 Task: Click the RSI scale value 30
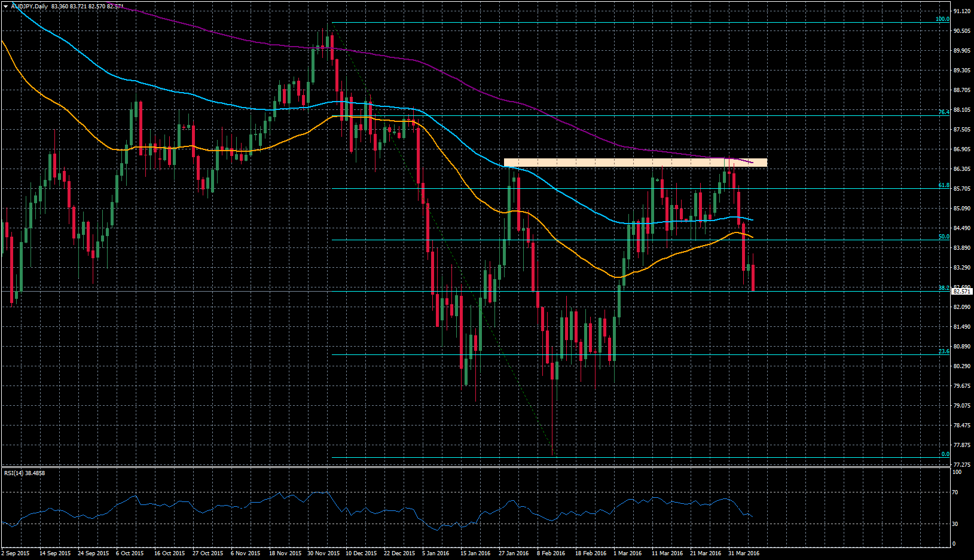click(x=955, y=524)
